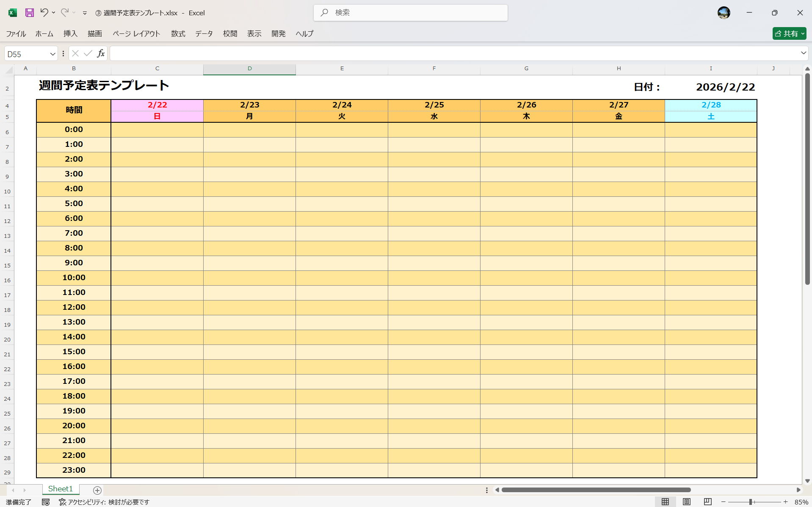Open the Insert Function (fx) dialog
Viewport: 812px width, 507px height.
click(x=101, y=53)
